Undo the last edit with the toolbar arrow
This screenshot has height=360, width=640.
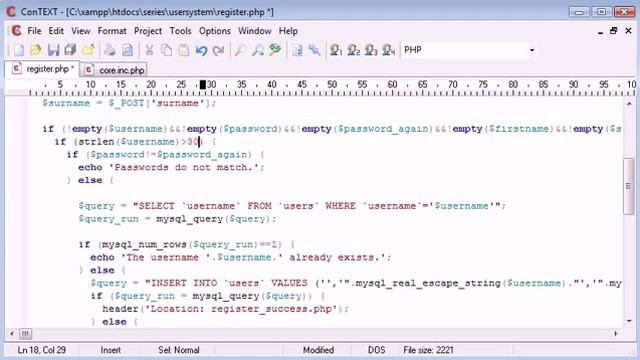coord(201,50)
